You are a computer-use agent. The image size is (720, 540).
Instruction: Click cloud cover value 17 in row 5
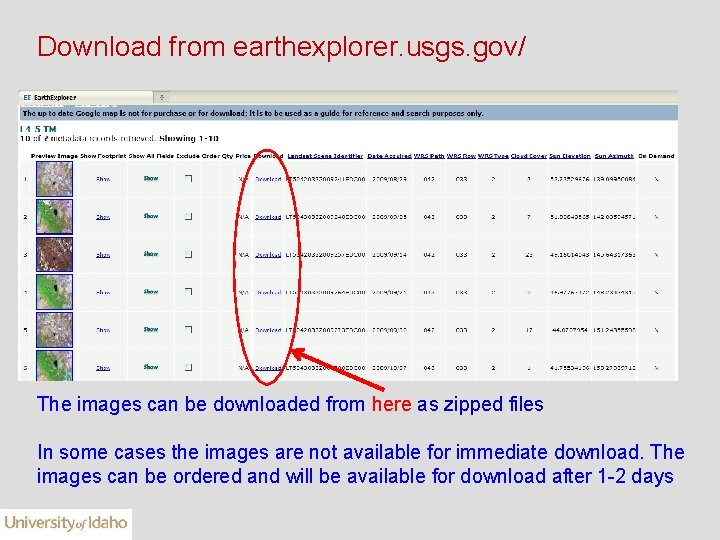click(x=529, y=330)
